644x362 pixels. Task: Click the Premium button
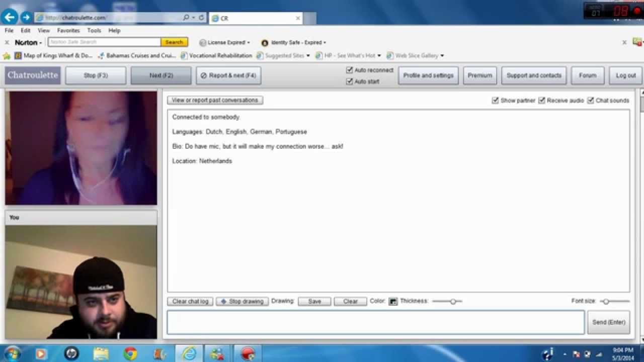480,75
